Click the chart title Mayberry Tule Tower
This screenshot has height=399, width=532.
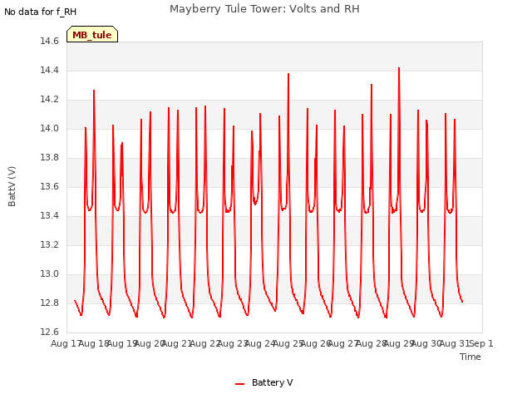click(264, 8)
